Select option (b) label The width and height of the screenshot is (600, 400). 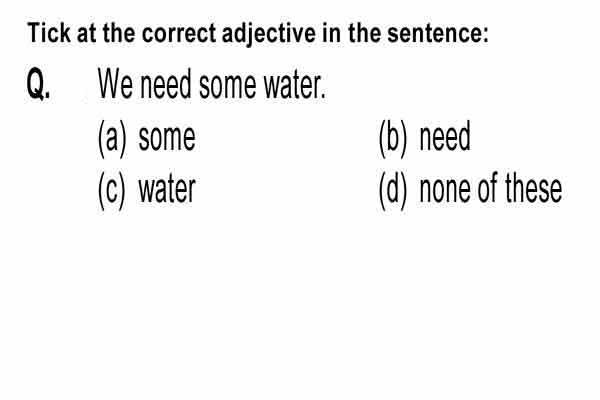pyautogui.click(x=393, y=138)
